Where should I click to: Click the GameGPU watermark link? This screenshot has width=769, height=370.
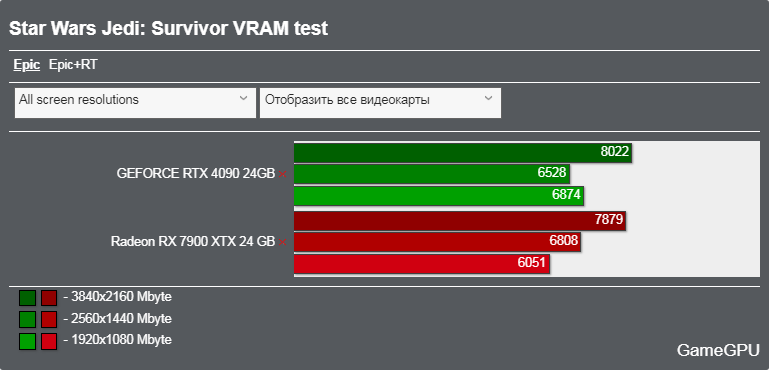(x=718, y=350)
